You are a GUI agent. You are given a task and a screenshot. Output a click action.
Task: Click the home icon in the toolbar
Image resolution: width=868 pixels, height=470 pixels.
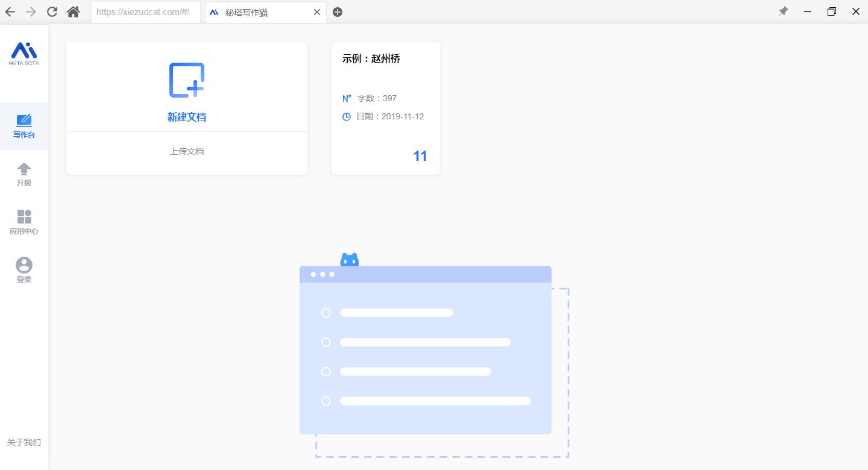click(74, 11)
